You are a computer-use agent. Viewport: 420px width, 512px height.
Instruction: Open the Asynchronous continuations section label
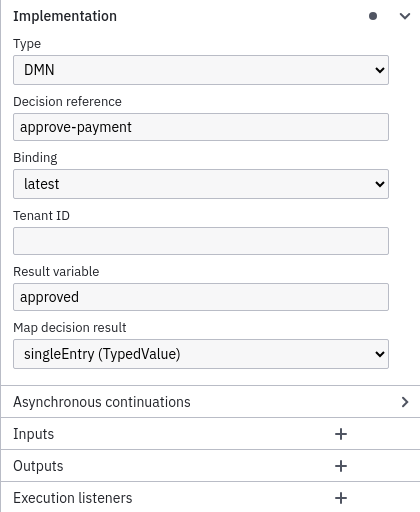pyautogui.click(x=102, y=402)
